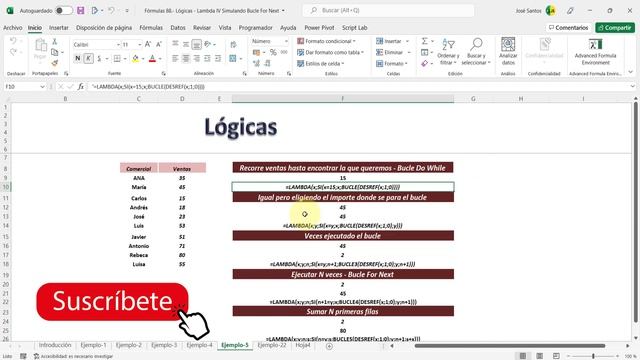Click the Buscar y seleccionar magnifier
The width and height of the screenshot is (640, 360).
[476, 52]
